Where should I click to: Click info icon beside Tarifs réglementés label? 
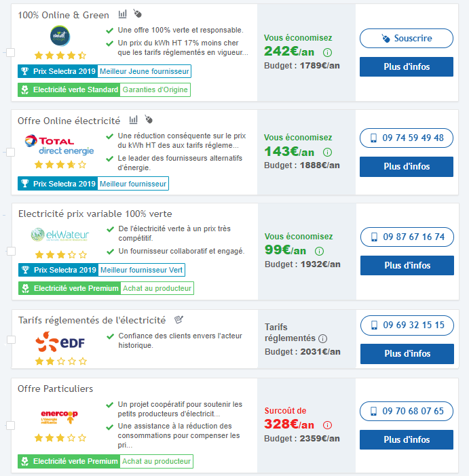pyautogui.click(x=322, y=338)
